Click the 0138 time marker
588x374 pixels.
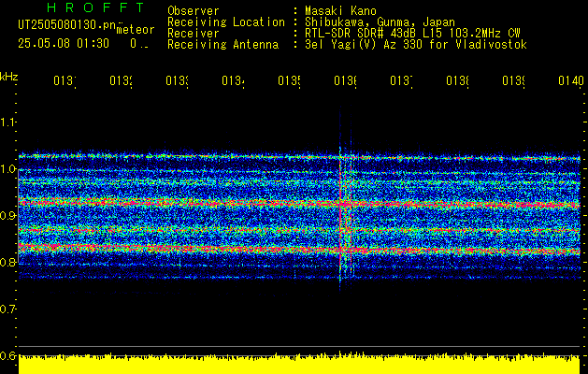[x=457, y=81]
